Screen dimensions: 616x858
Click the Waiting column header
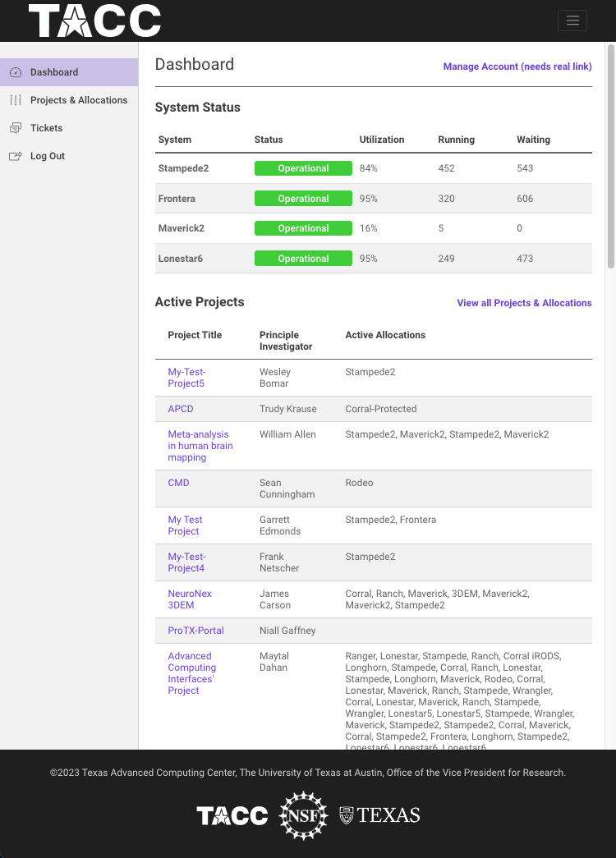533,140
